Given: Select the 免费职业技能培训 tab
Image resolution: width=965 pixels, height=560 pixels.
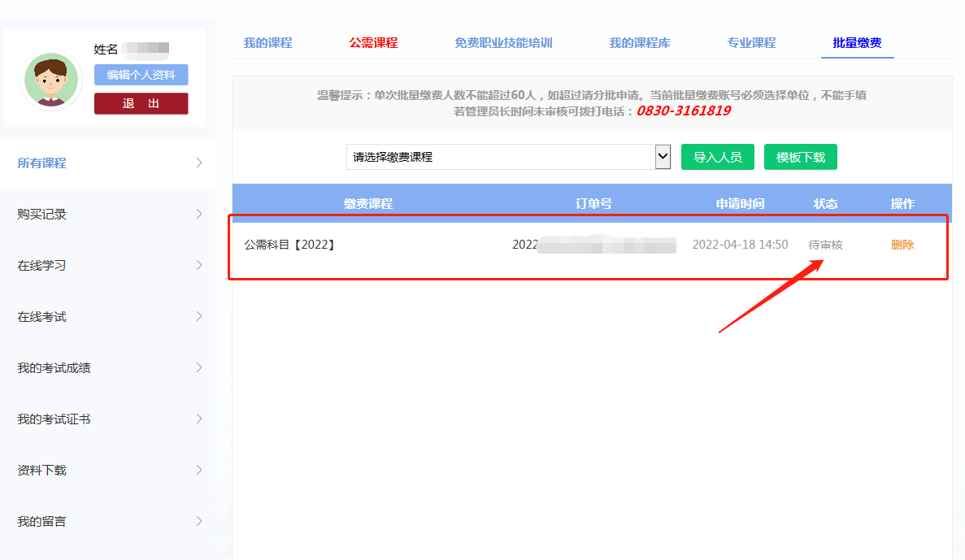Looking at the screenshot, I should [x=503, y=43].
